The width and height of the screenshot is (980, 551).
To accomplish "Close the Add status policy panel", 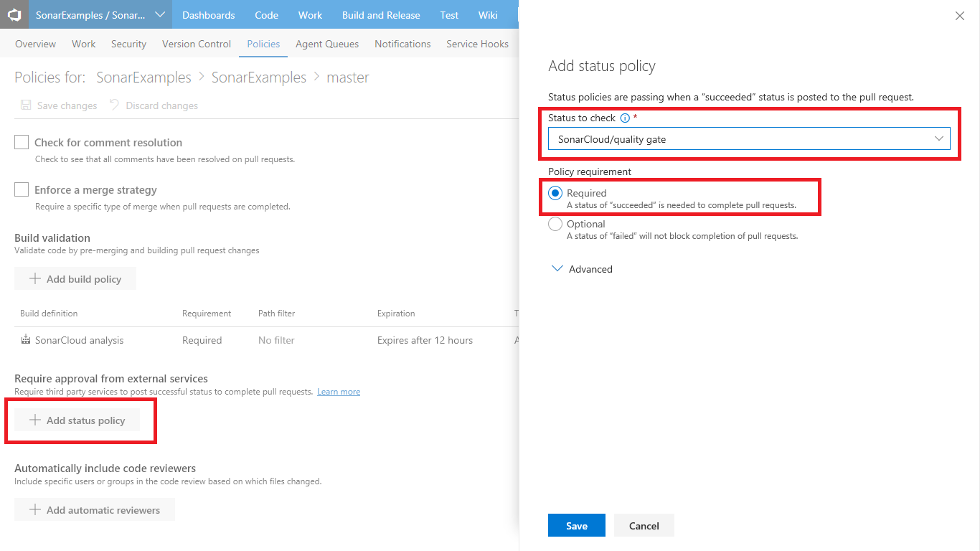I will coord(960,16).
